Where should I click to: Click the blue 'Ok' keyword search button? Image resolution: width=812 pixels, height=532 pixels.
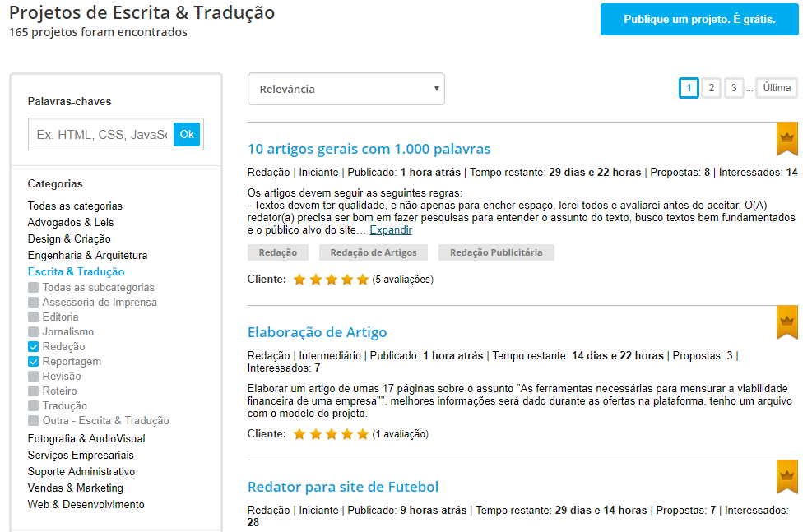[x=187, y=135]
